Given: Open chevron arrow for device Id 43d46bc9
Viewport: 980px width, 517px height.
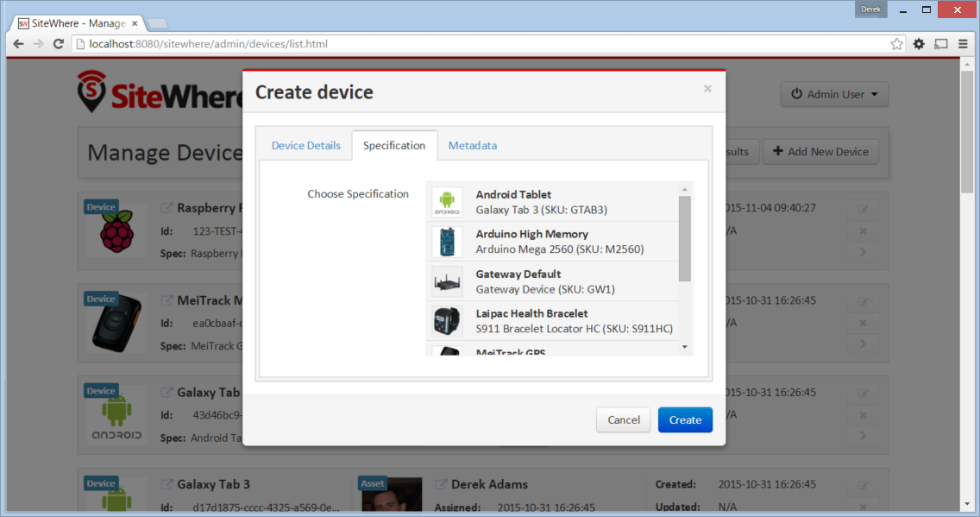Looking at the screenshot, I should [x=864, y=436].
